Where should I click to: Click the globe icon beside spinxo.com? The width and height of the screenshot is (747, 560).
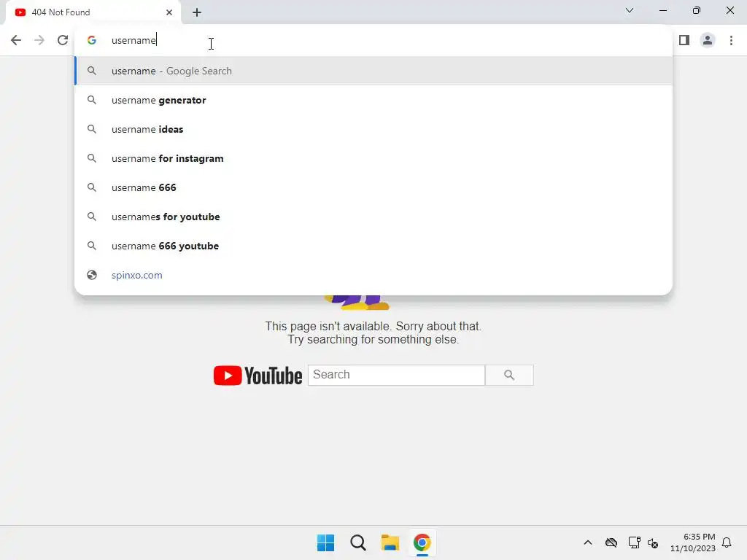pos(92,275)
